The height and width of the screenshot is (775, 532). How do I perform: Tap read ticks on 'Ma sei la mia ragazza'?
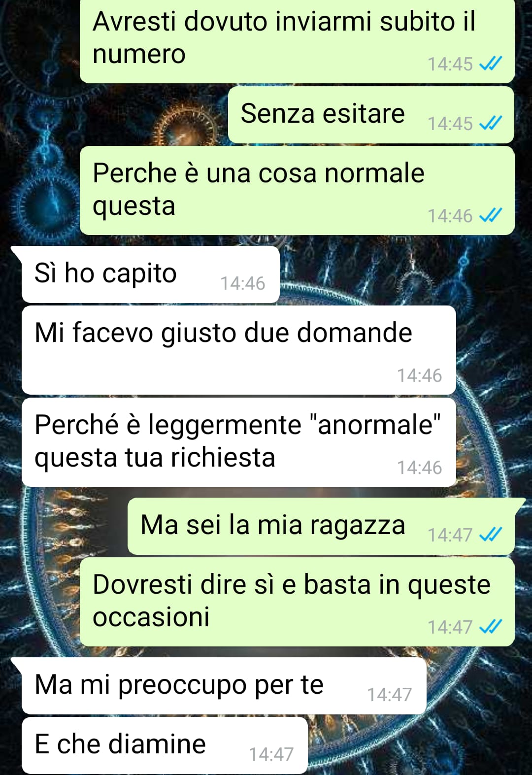click(490, 534)
